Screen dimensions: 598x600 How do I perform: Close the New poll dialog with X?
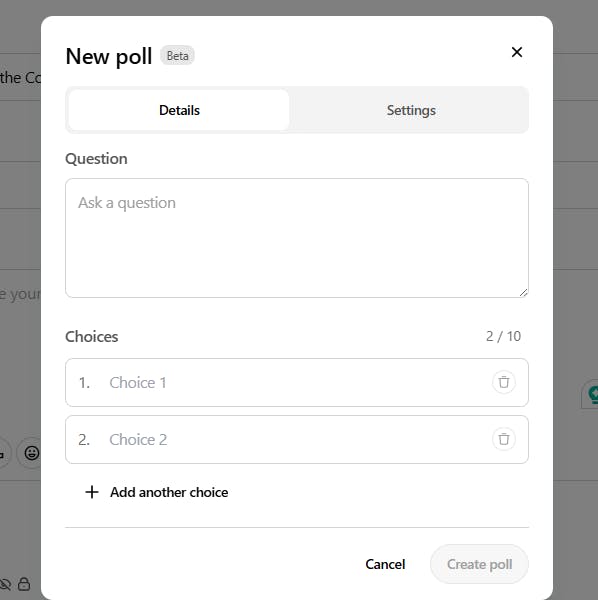[x=517, y=52]
